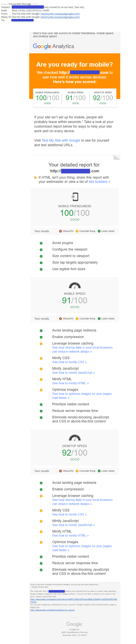This screenshot has width=136, height=644.
Task: Click green check beside Desktop Speed Avoid landing page redirects
Action: tap(41, 483)
